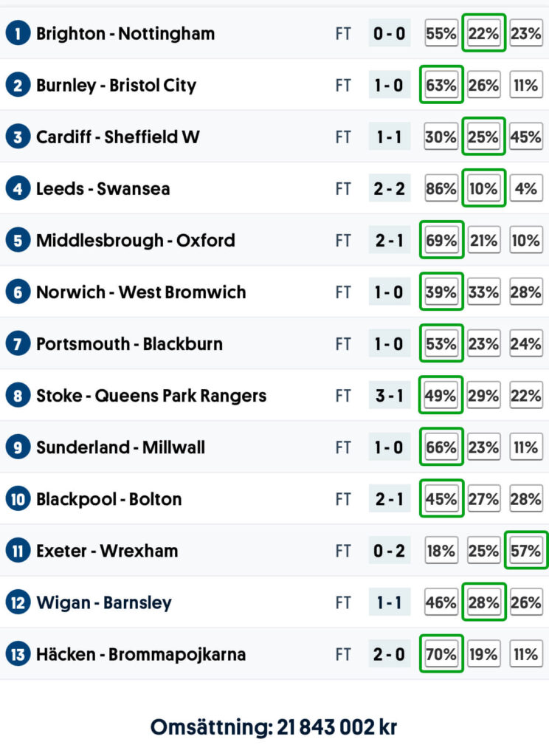Viewport: 549px width, 756px height.
Task: Select the 22% draw box for Brighton
Action: [483, 33]
